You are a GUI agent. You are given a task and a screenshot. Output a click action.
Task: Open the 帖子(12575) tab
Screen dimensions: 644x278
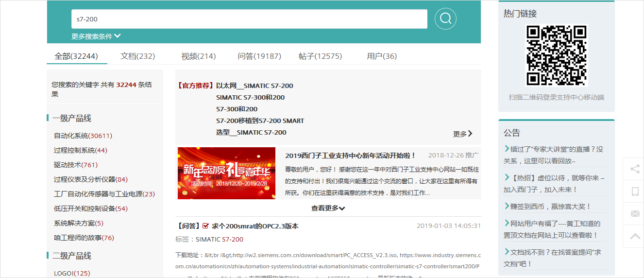click(x=320, y=56)
